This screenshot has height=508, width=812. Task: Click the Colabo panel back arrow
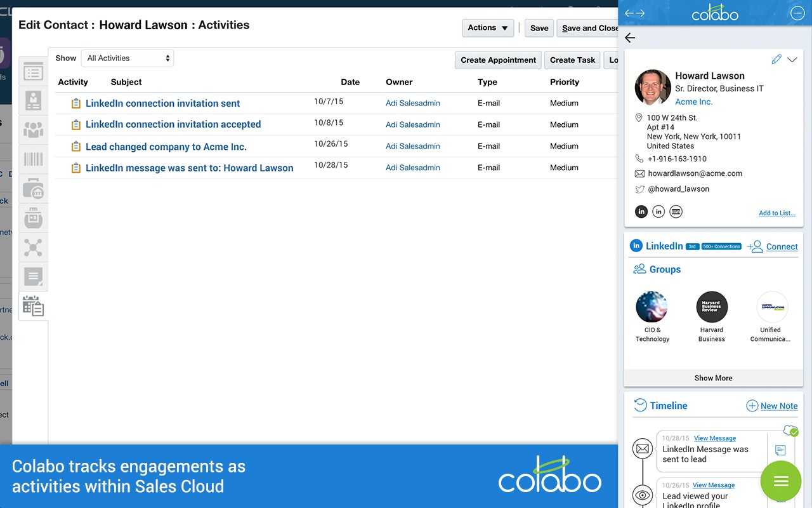(x=630, y=38)
